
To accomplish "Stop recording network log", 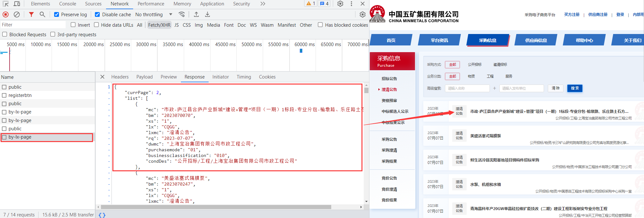I will click(x=5, y=14).
